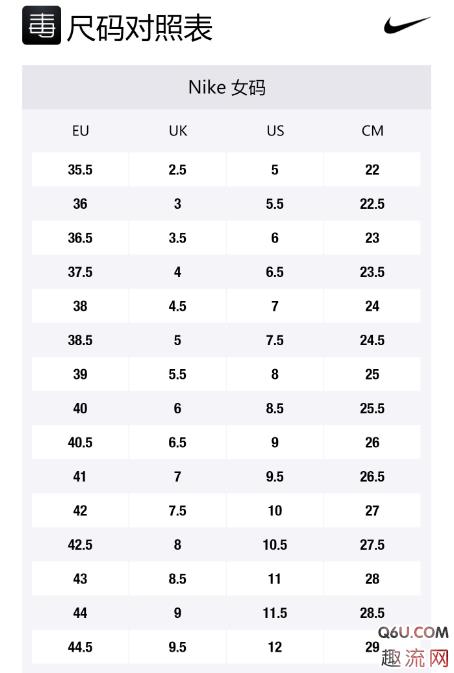Select EU size 35.5 cell
454x673 pixels.
80,170
